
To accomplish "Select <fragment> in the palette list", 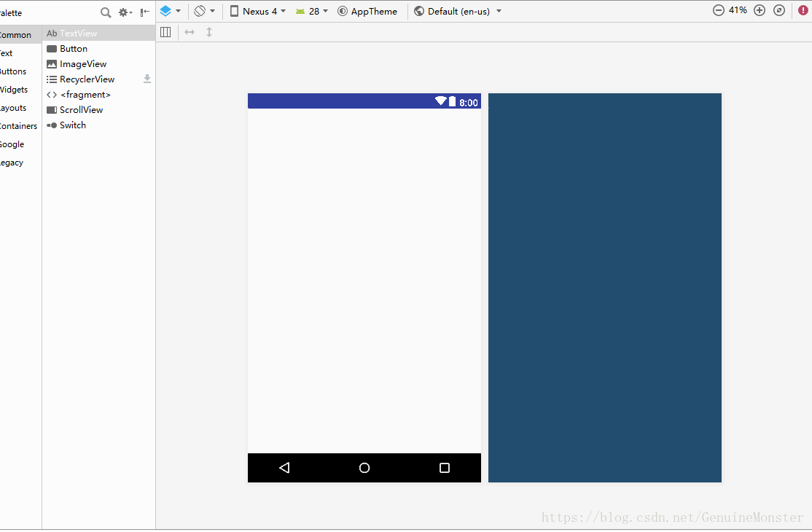I will (98, 94).
